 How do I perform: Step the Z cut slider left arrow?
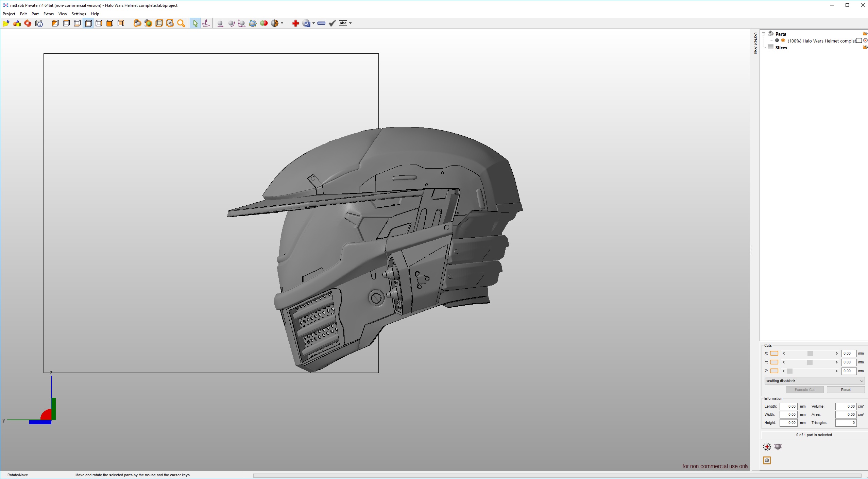[x=784, y=371]
